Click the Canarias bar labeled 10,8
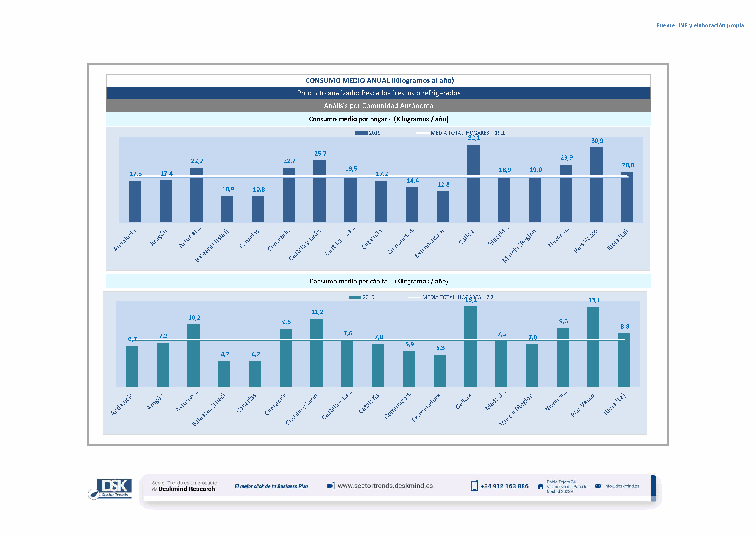This screenshot has width=756, height=535. click(258, 209)
